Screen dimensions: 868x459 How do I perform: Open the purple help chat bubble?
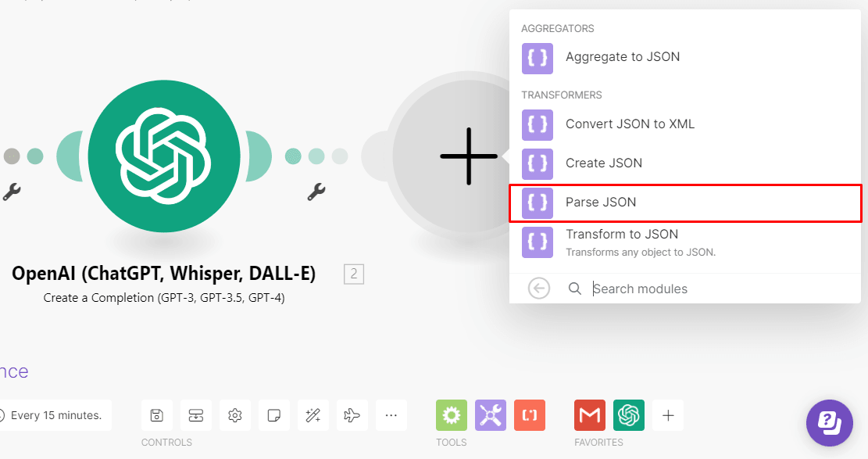(x=829, y=423)
